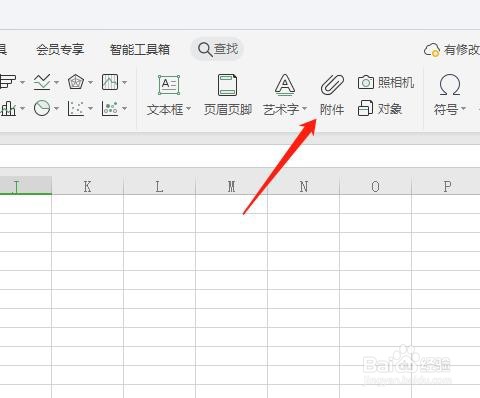
Task: Select column K header
Action: coord(87,186)
